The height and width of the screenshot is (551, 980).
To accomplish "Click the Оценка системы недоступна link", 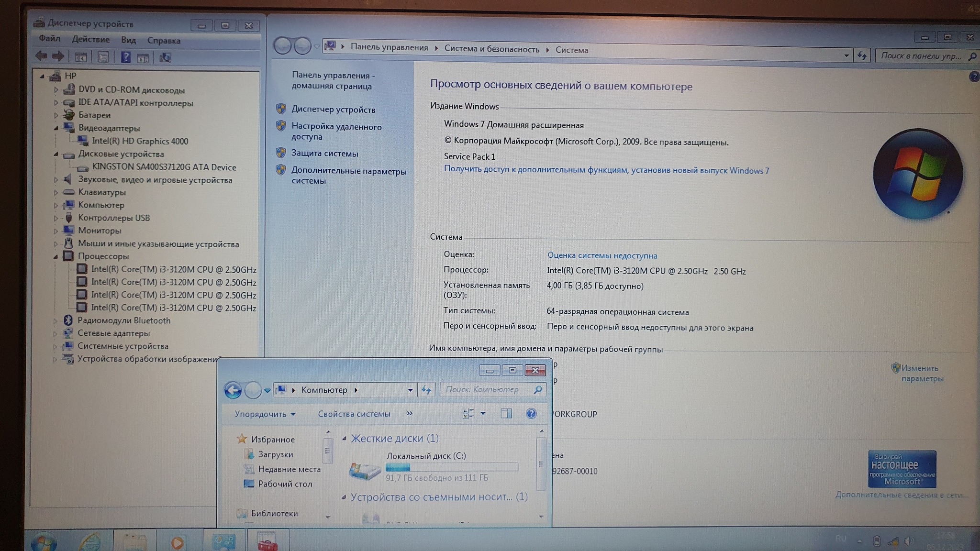I will pos(602,255).
